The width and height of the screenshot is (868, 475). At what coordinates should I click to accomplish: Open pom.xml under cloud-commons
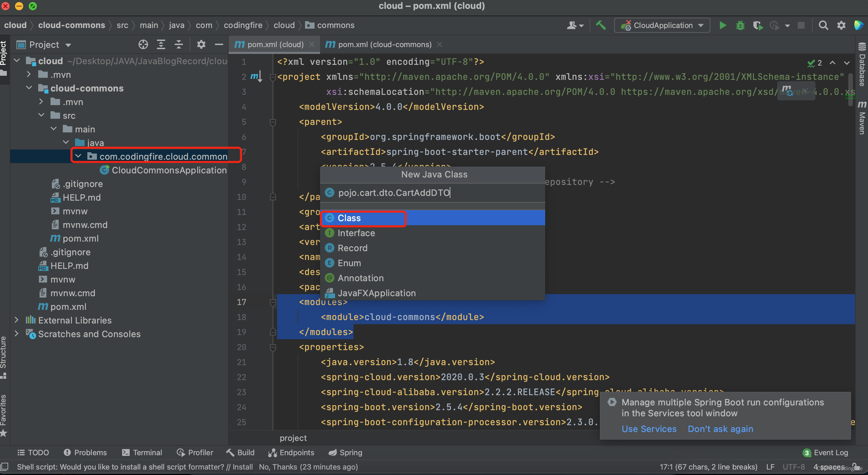75,238
